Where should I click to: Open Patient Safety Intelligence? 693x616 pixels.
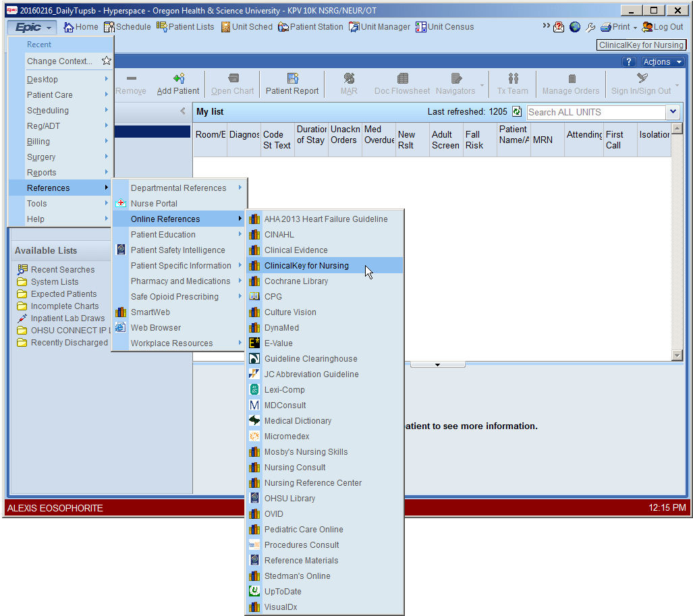[x=179, y=250]
